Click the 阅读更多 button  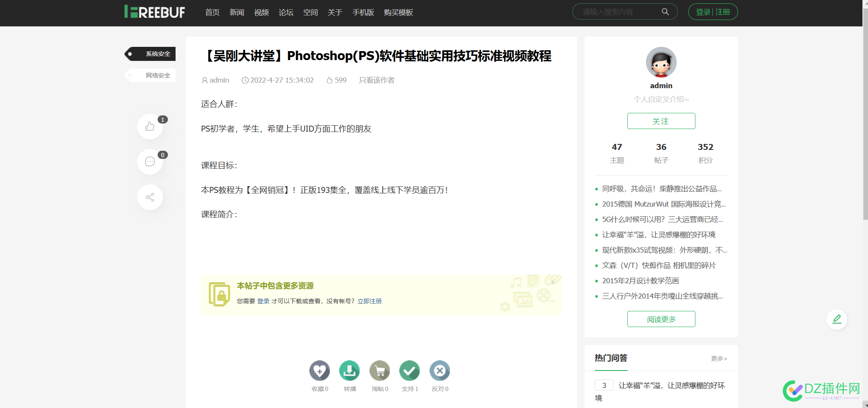coord(661,319)
